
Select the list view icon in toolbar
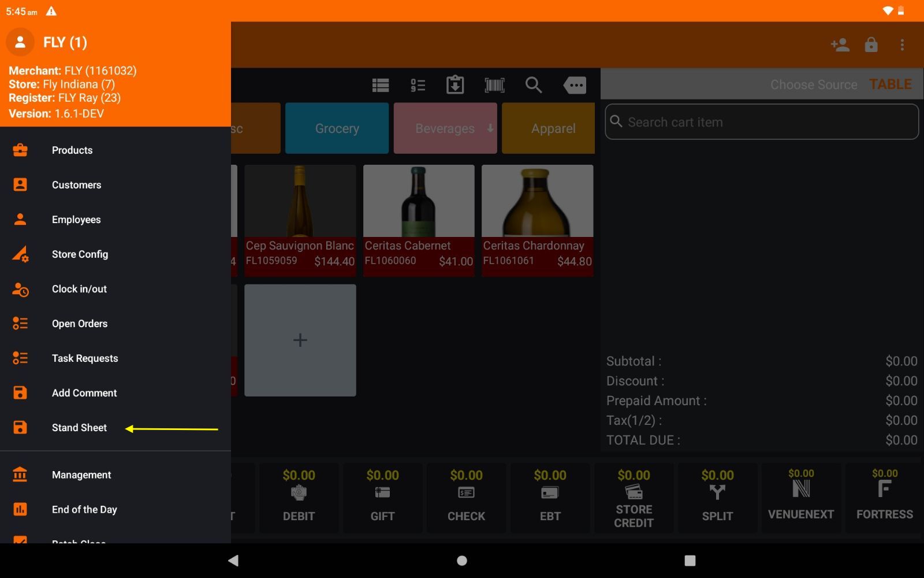pyautogui.click(x=380, y=85)
